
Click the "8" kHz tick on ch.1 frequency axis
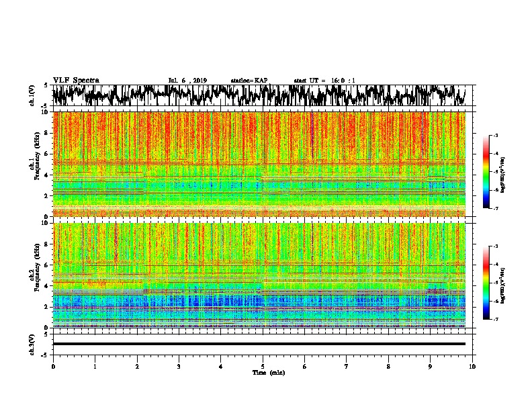(x=47, y=133)
